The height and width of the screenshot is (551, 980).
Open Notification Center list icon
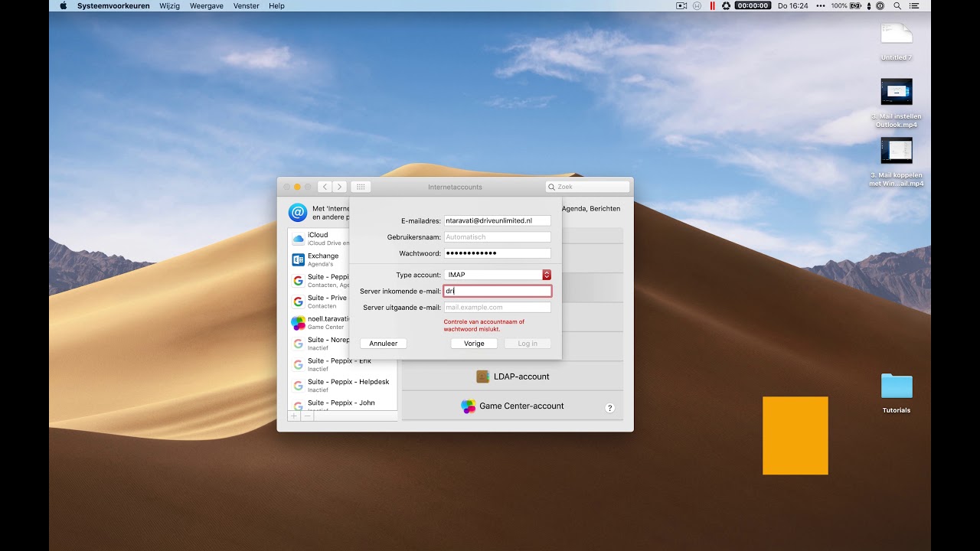(913, 5)
